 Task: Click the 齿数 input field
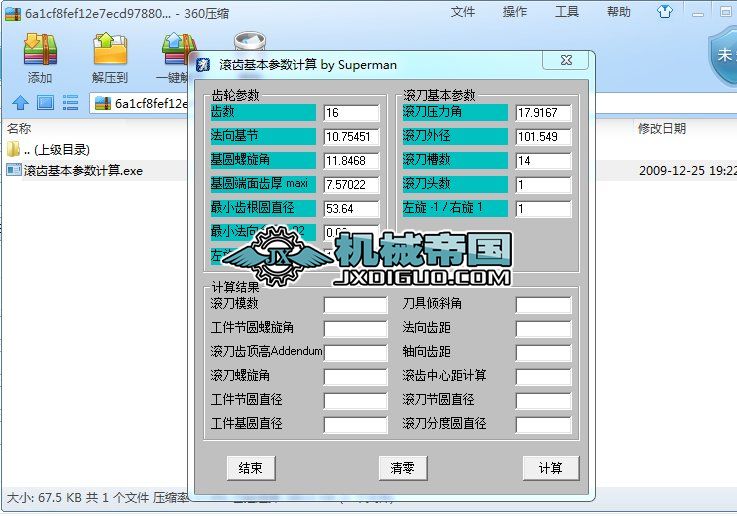tap(351, 113)
